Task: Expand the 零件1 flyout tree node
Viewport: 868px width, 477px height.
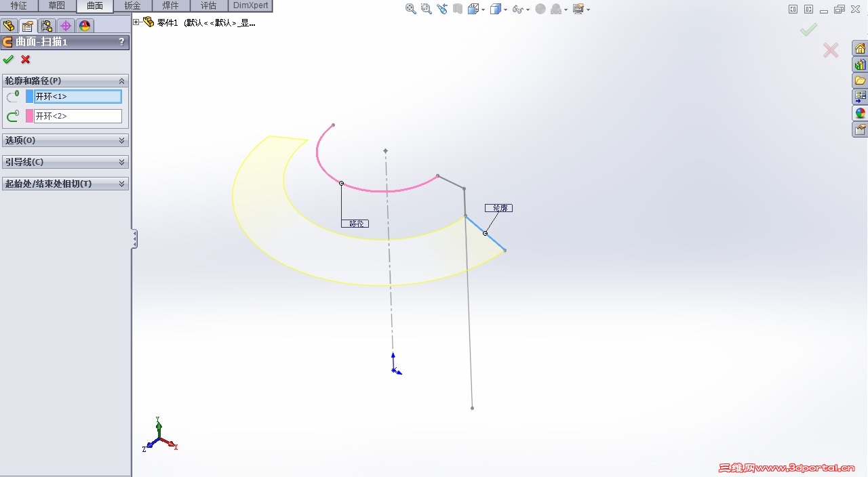Action: [136, 22]
